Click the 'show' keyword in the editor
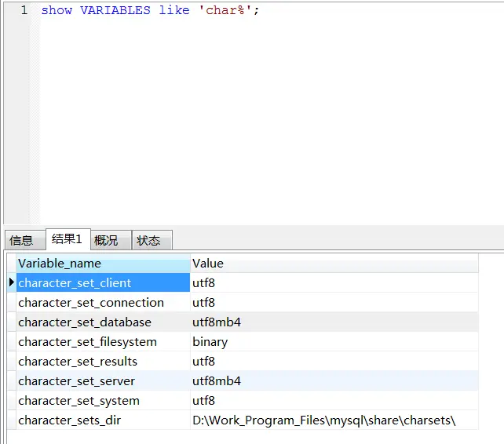The image size is (504, 444). coord(57,10)
